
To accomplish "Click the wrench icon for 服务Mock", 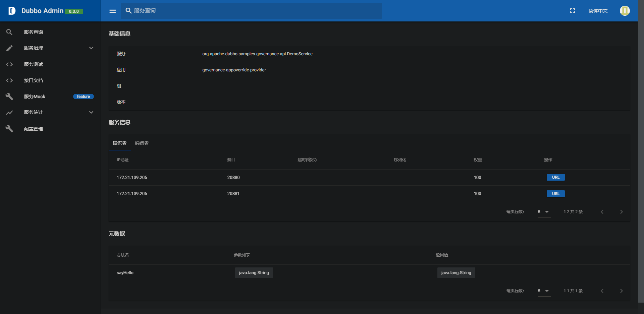I will point(9,97).
